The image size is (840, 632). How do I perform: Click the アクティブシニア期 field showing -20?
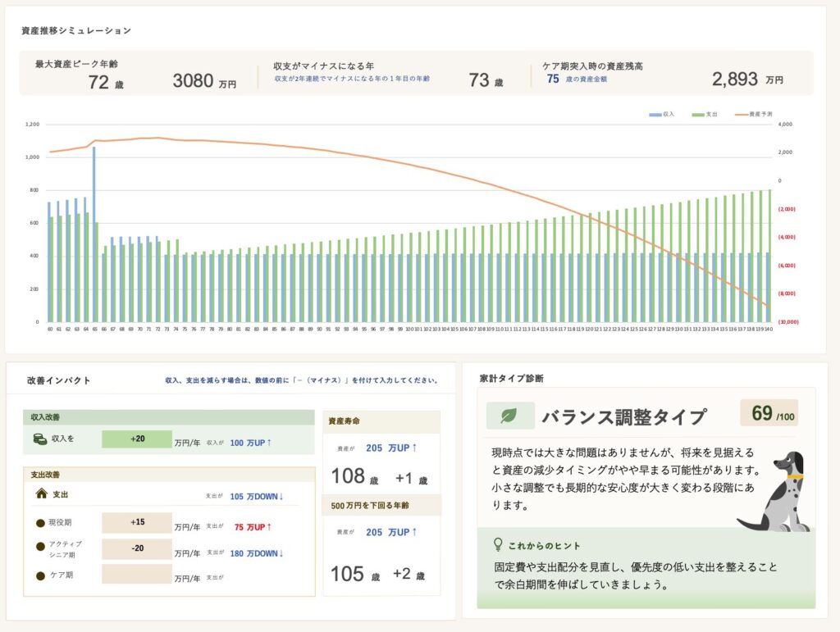tap(137, 548)
